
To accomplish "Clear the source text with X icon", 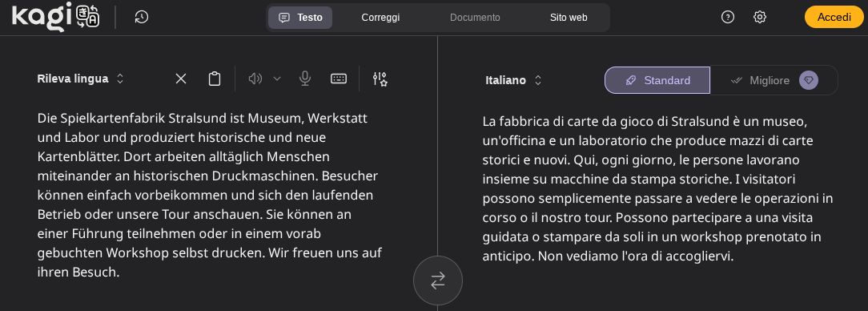I will click(x=181, y=79).
